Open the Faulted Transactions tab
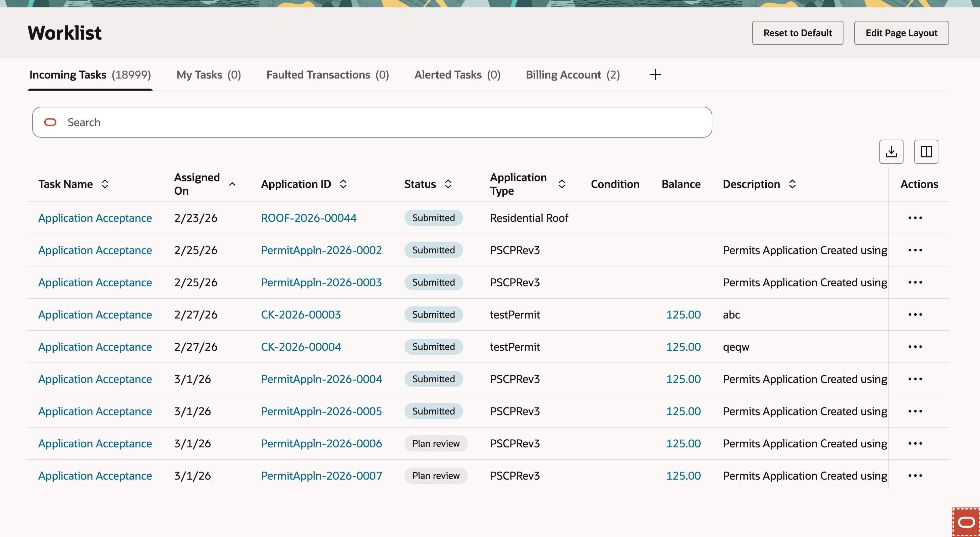Image resolution: width=980 pixels, height=537 pixels. click(328, 75)
